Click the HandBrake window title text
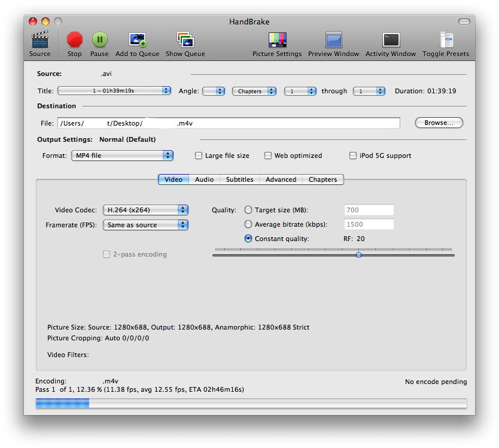This screenshot has width=499, height=448. pyautogui.click(x=250, y=22)
